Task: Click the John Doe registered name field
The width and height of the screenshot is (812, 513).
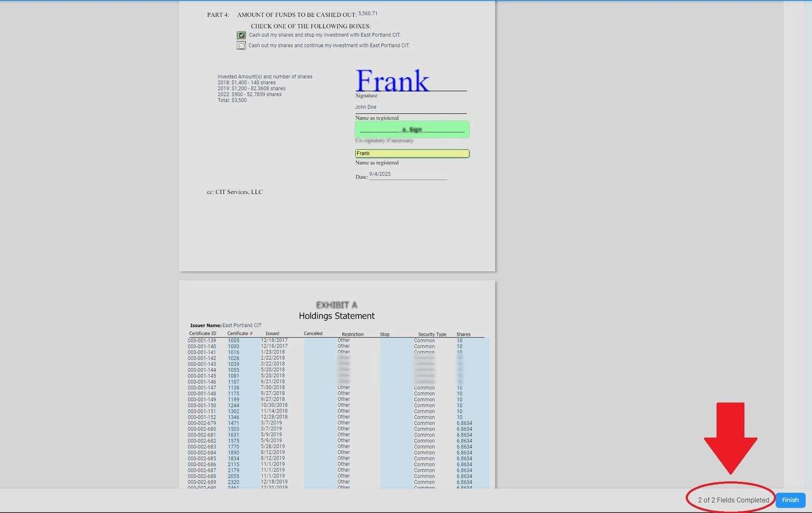Action: coord(366,107)
